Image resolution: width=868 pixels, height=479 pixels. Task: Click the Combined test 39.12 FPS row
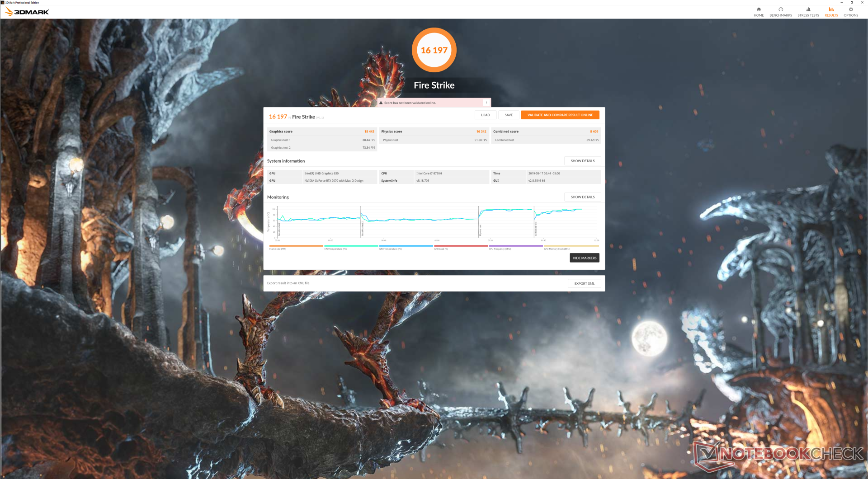546,140
